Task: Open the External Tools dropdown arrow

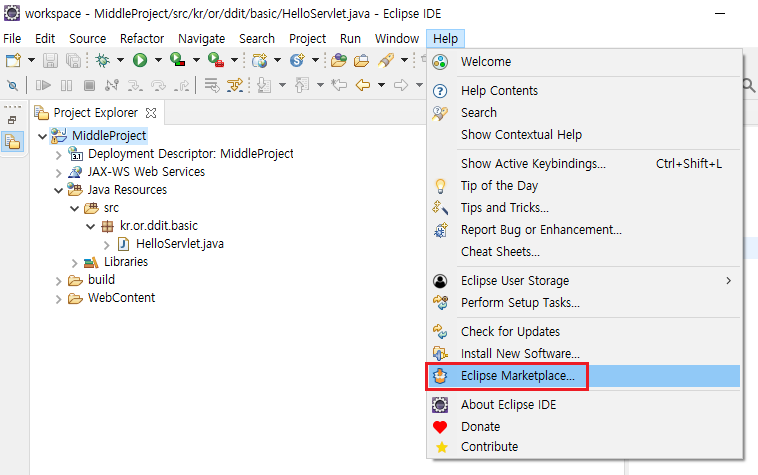Action: coord(234,60)
